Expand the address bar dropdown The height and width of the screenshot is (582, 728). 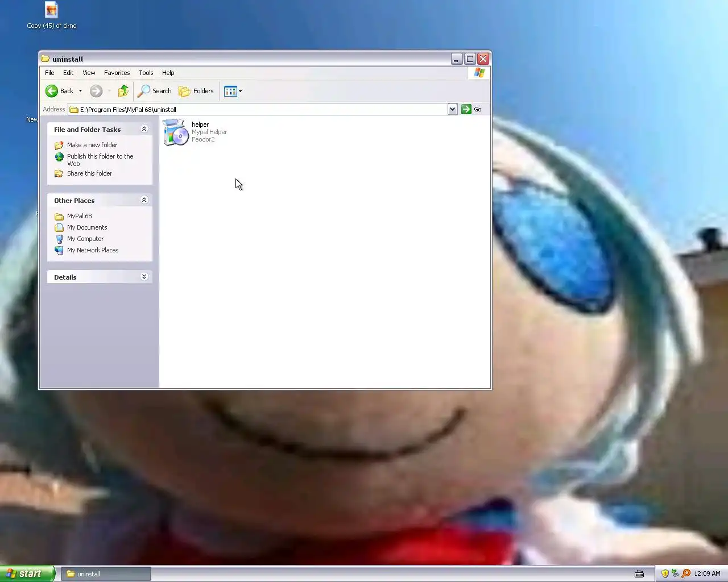452,109
